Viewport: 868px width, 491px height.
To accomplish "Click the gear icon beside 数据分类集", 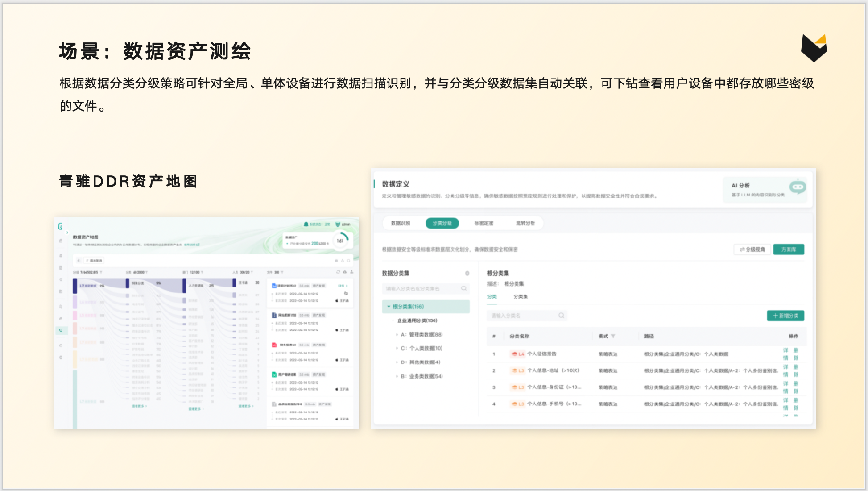I will (467, 273).
